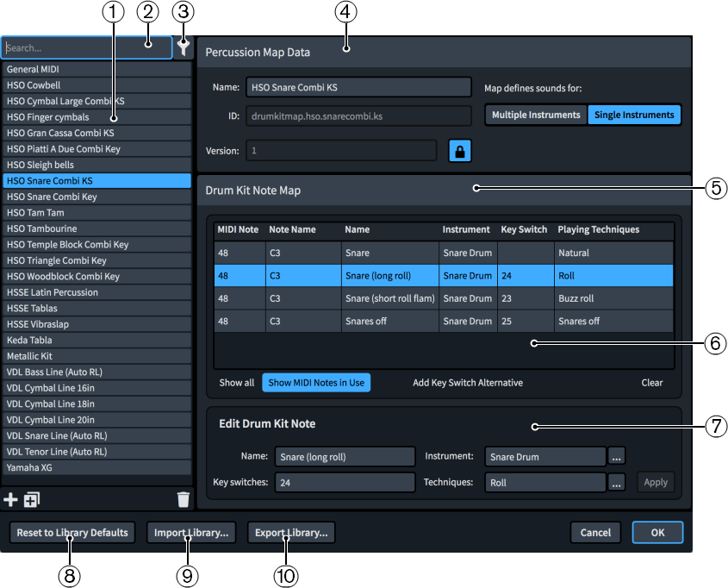Duplicate the selected percussion map
The image size is (728, 588).
pyautogui.click(x=29, y=498)
